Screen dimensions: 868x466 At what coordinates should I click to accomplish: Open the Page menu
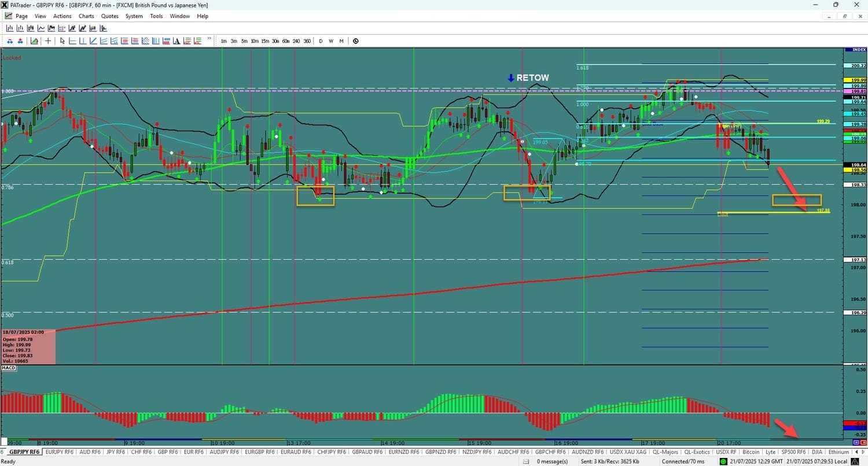[x=21, y=16]
